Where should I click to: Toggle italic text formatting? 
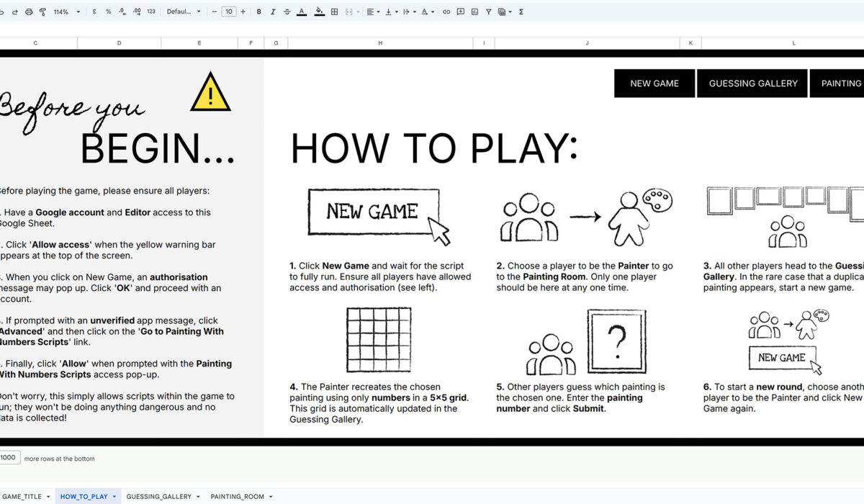point(273,12)
